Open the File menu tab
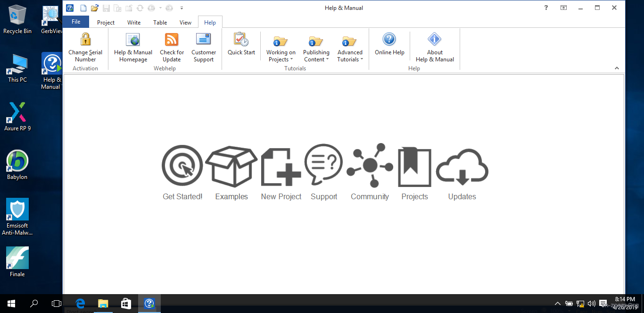 tap(76, 22)
